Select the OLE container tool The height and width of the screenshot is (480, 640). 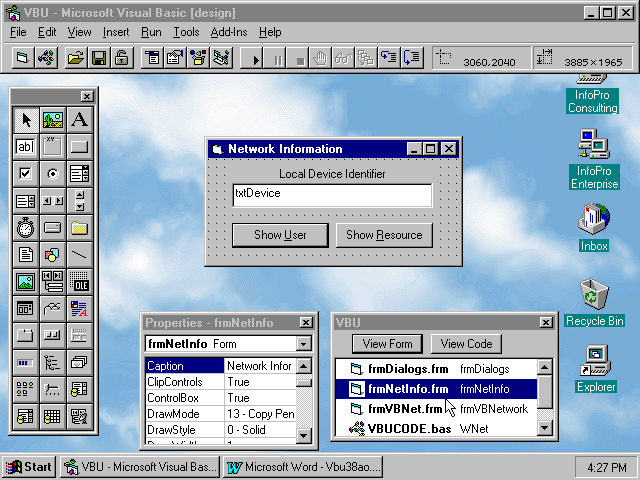click(x=79, y=282)
